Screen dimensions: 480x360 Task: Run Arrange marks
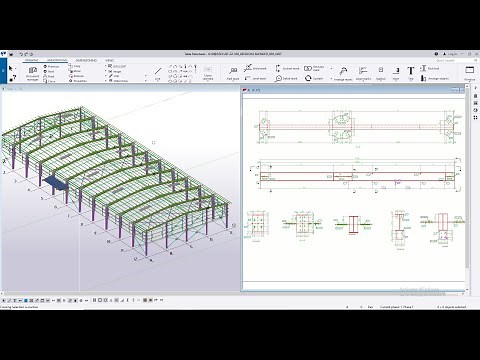(343, 73)
